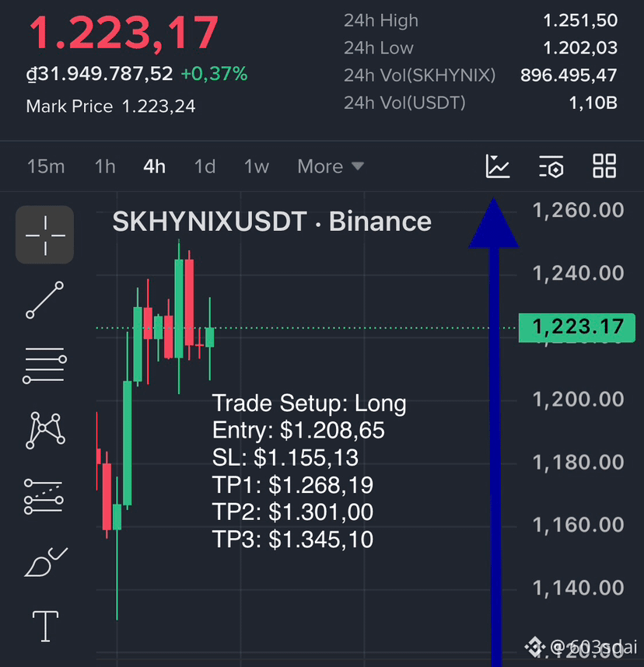
Task: Click the 1,160.00 price axis label
Action: point(579,525)
